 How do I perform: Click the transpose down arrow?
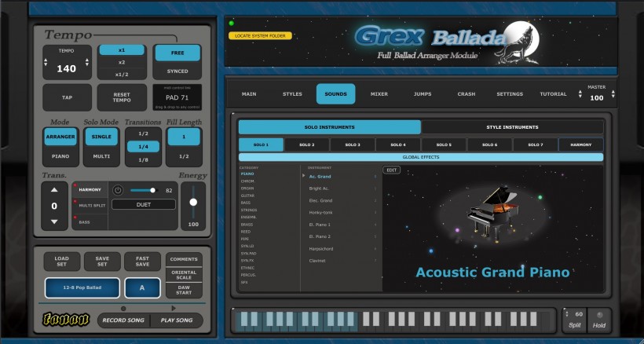pyautogui.click(x=54, y=221)
